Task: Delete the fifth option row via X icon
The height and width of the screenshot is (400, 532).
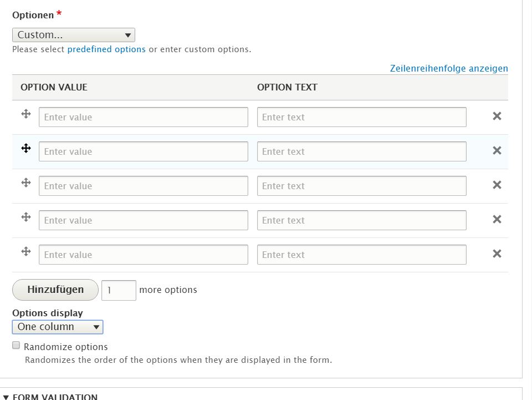Action: click(x=497, y=254)
